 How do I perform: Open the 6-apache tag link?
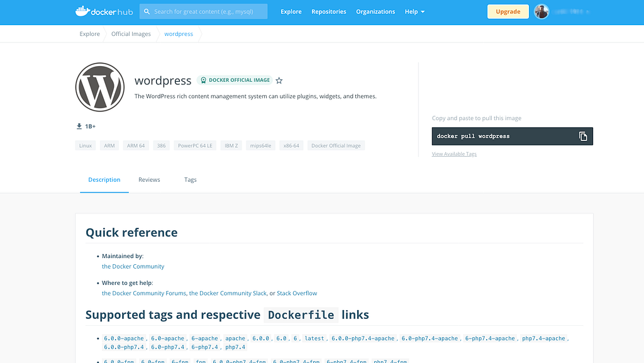pyautogui.click(x=204, y=338)
